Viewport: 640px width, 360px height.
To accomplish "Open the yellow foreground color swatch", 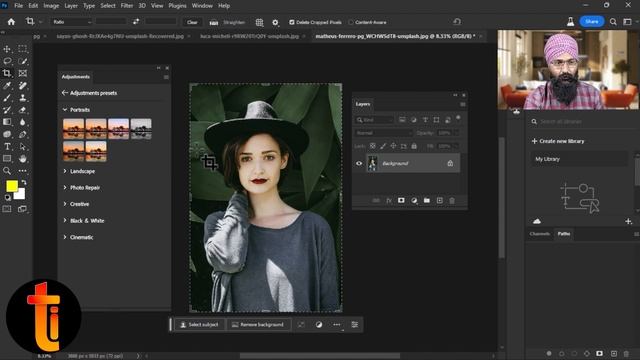I will (12, 186).
